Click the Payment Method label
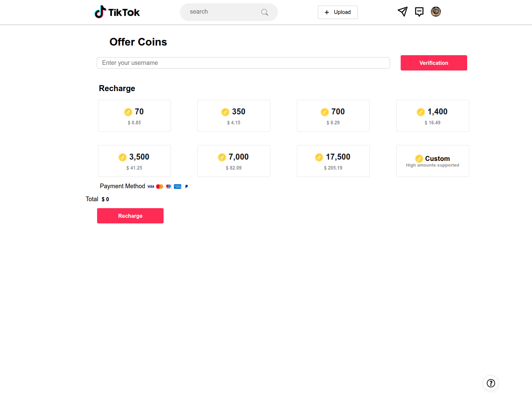This screenshot has width=532, height=399. click(122, 186)
